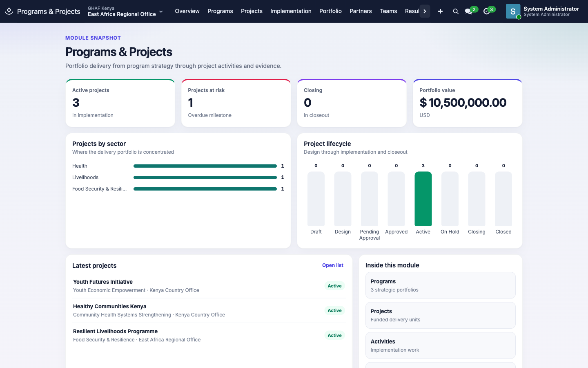Click the Approved lifecycle bar
Viewport: 588px width, 368px height.
396,199
